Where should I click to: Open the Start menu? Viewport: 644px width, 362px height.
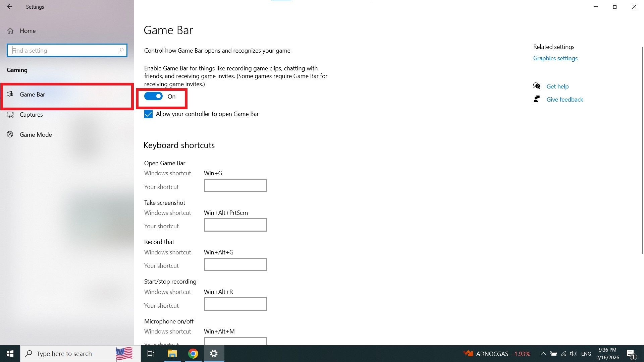click(x=10, y=353)
